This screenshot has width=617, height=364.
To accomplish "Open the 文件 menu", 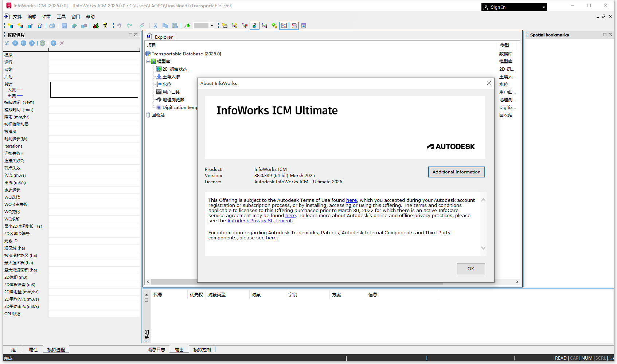I will [17, 16].
